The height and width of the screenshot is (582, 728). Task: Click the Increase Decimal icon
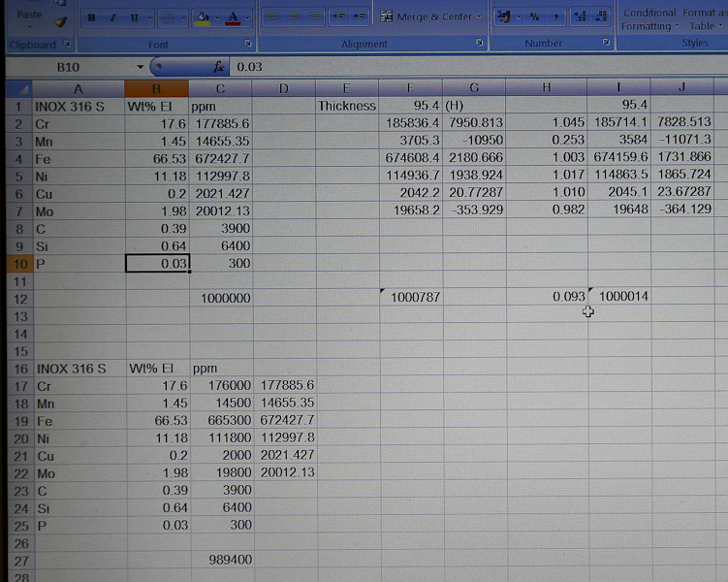pos(580,17)
